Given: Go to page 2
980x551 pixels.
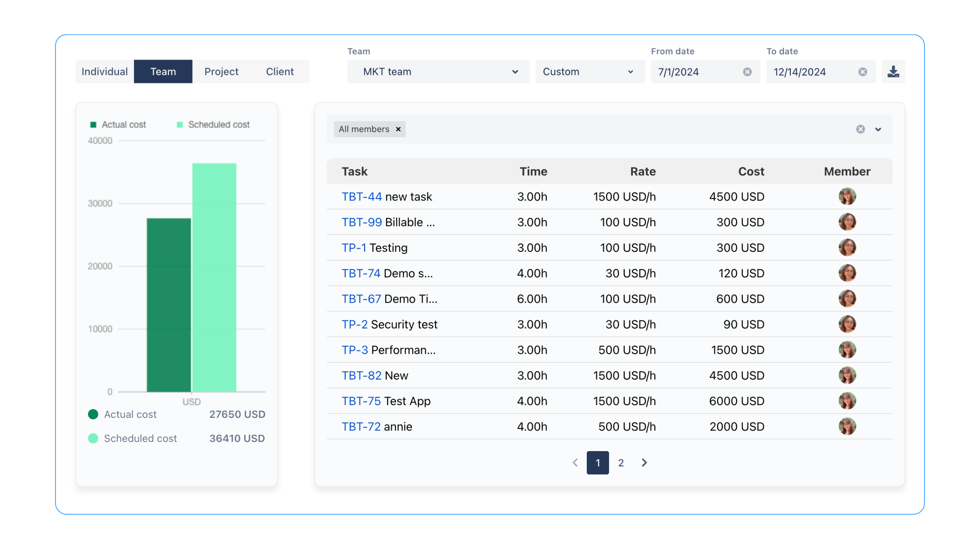Looking at the screenshot, I should [621, 463].
